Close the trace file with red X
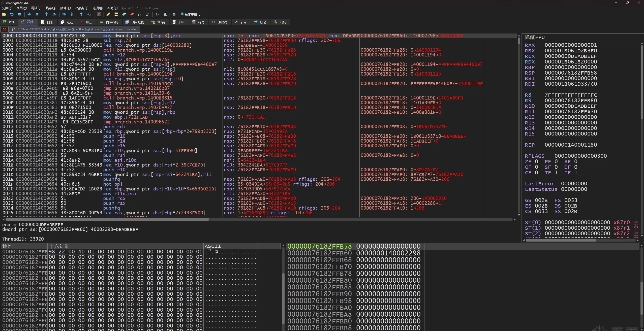Viewport: 644px width, 331px height. [5, 29]
